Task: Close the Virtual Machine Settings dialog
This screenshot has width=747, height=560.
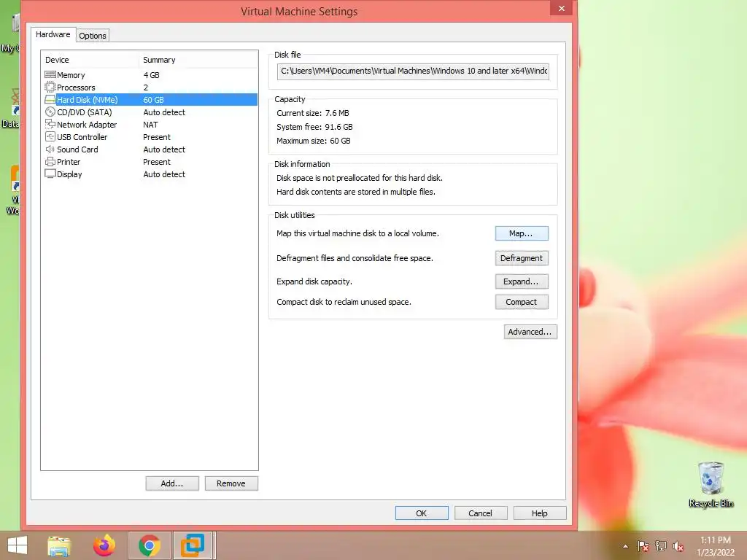Action: tap(562, 8)
